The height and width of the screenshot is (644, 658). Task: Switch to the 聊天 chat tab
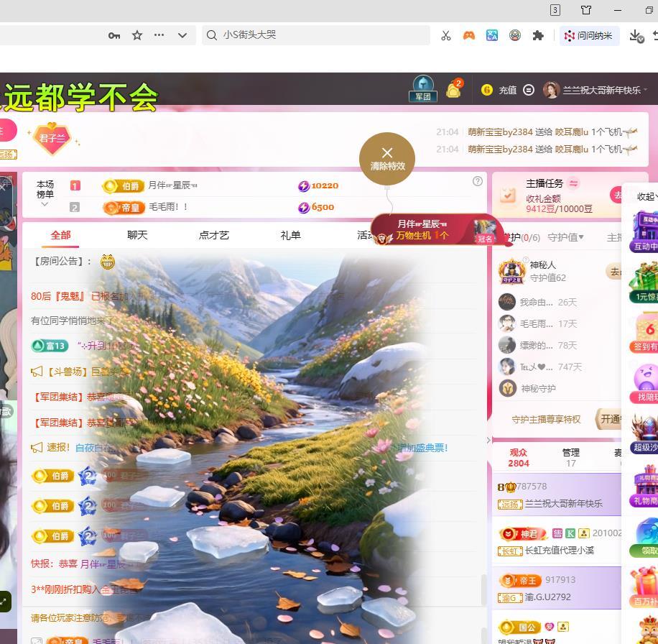(x=136, y=234)
